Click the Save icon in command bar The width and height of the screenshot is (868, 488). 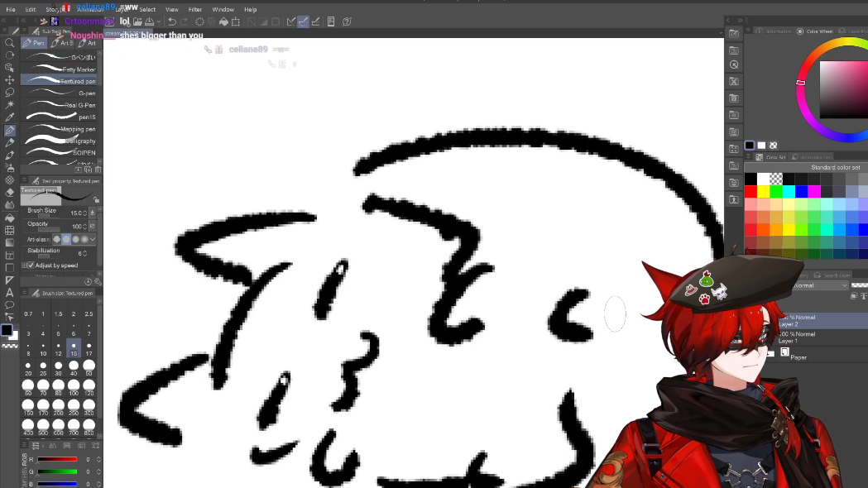[x=150, y=22]
